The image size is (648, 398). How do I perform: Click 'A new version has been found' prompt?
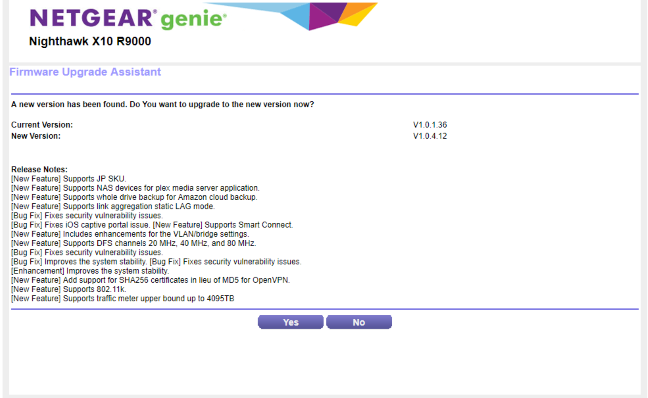pyautogui.click(x=162, y=104)
